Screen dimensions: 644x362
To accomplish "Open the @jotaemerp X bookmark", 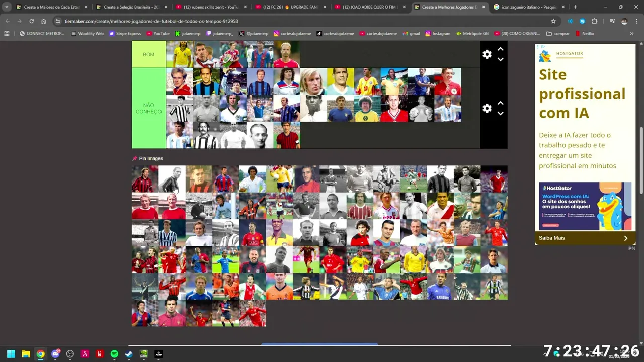I will point(254,34).
